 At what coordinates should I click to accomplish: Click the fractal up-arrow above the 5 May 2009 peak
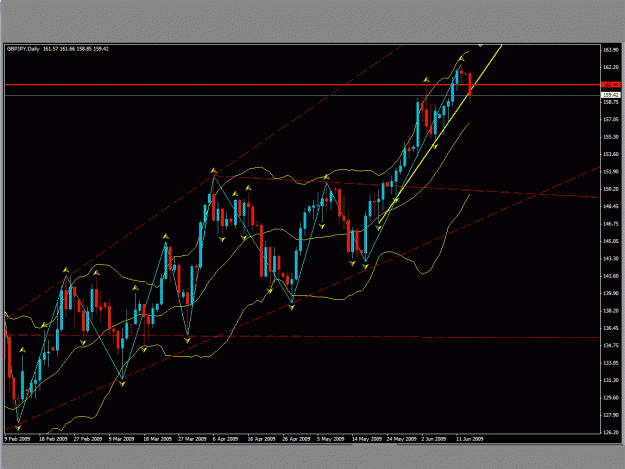pos(327,177)
